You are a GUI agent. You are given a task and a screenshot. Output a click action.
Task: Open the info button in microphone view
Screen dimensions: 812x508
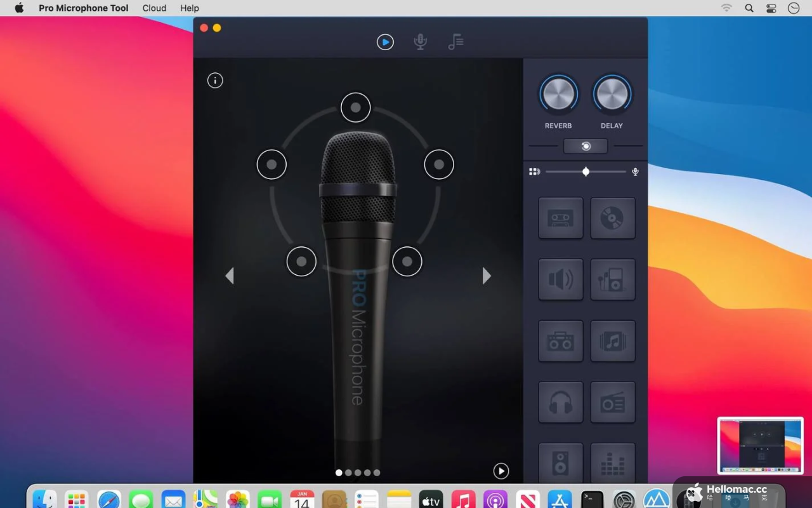click(215, 81)
